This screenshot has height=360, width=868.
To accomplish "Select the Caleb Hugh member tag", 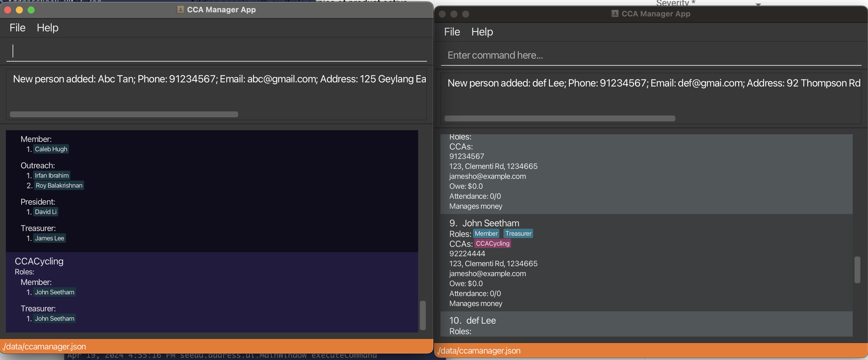I will pyautogui.click(x=51, y=149).
